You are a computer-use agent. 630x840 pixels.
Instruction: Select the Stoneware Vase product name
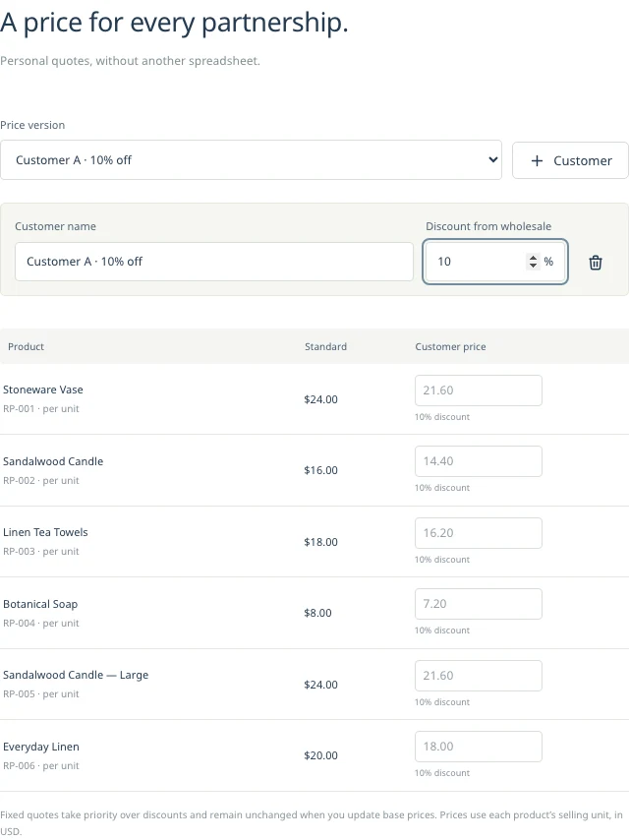[43, 390]
